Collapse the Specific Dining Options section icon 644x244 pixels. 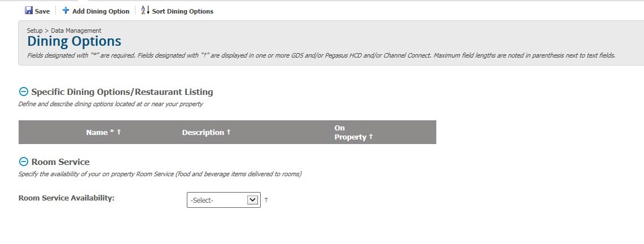[24, 91]
